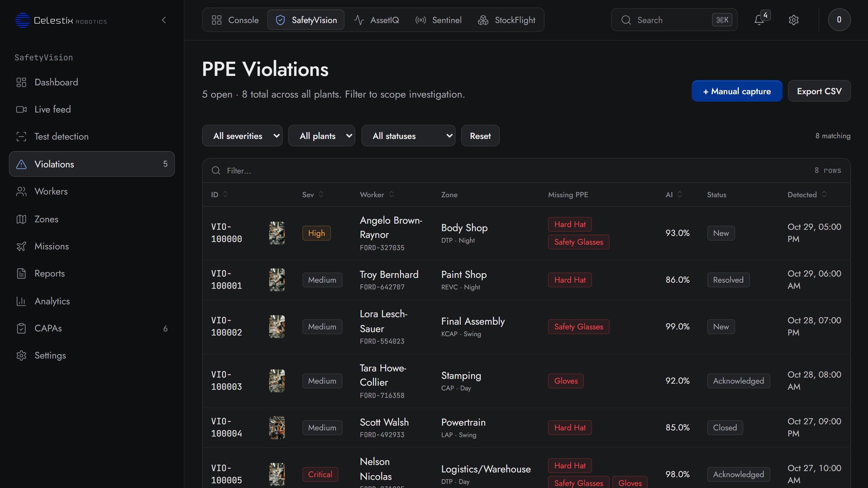Open sidebar Settings item

(x=92, y=355)
